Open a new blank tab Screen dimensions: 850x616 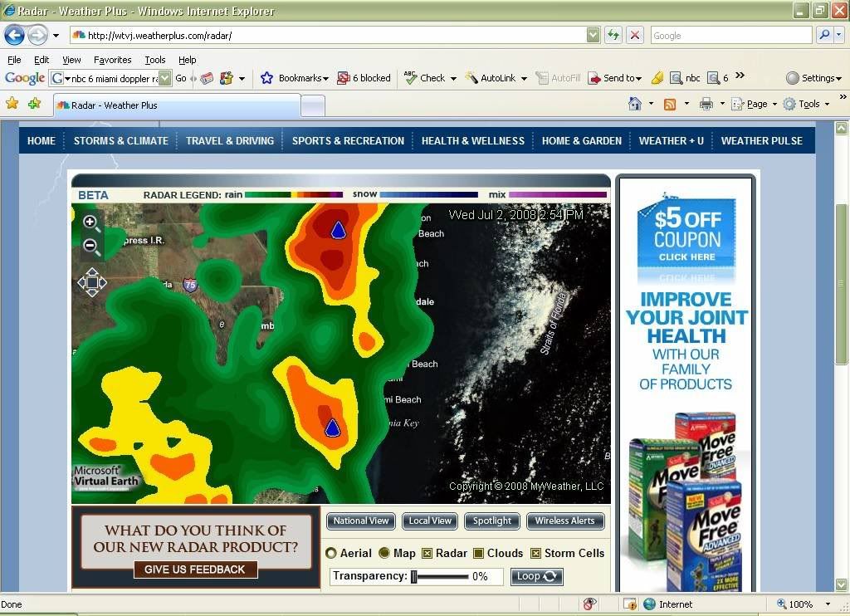pos(313,105)
